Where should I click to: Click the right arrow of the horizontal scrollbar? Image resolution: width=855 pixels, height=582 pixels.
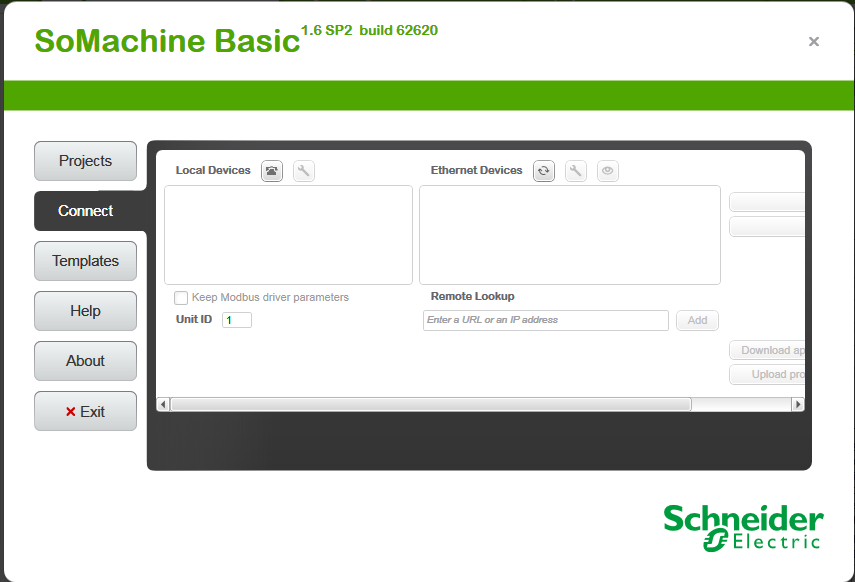click(798, 404)
